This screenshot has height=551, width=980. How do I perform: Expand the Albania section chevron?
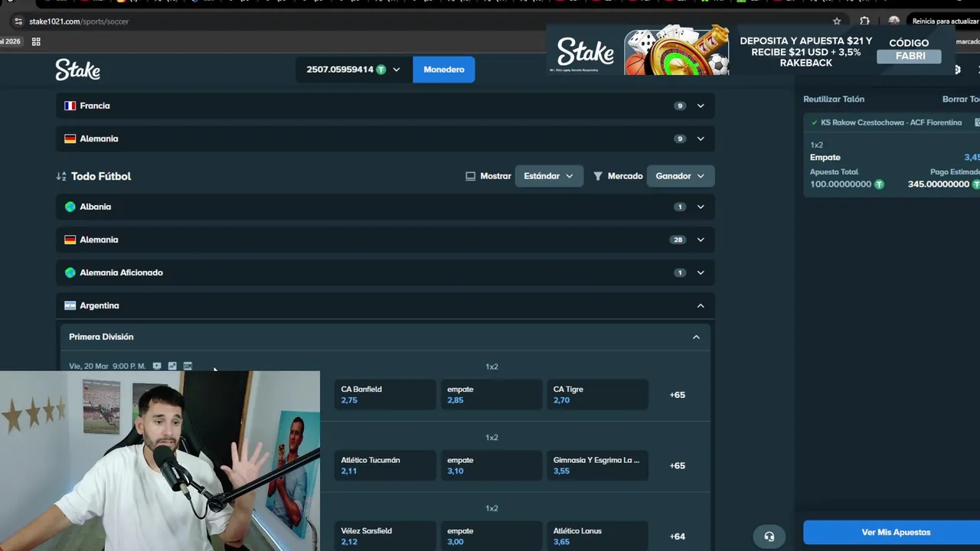(x=700, y=207)
